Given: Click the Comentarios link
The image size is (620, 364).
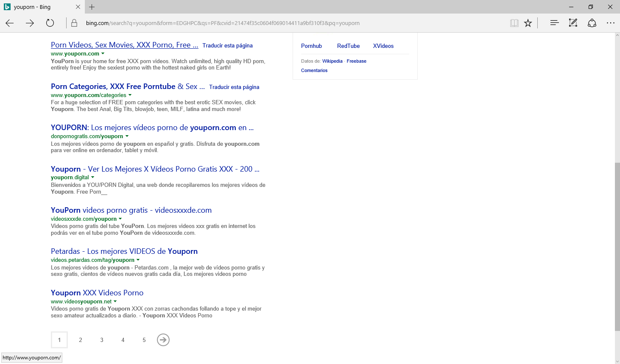Looking at the screenshot, I should coord(314,70).
